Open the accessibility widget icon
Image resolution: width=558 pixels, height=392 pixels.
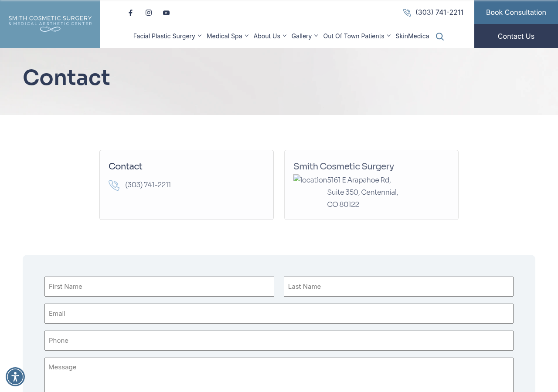pos(15,377)
